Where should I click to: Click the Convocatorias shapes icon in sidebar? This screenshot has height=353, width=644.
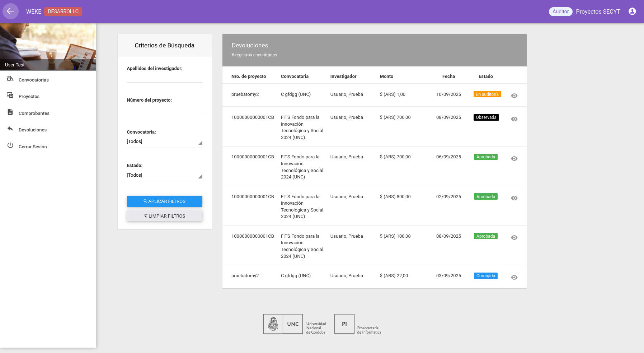pyautogui.click(x=10, y=79)
